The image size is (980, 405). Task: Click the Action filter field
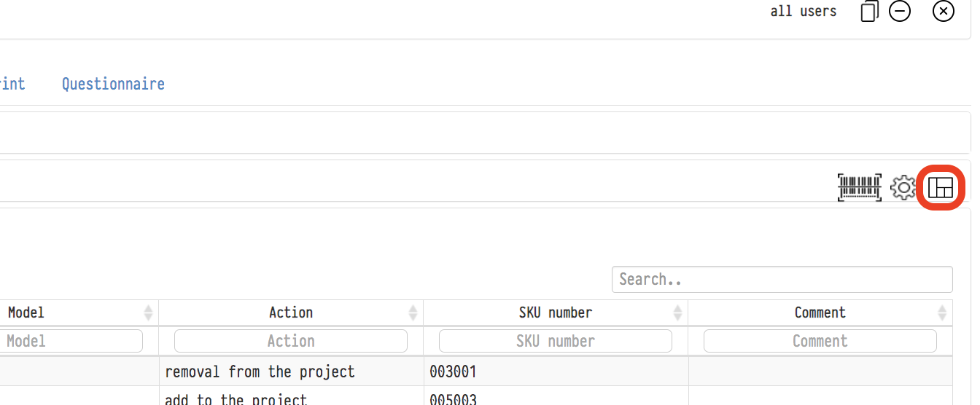point(290,341)
